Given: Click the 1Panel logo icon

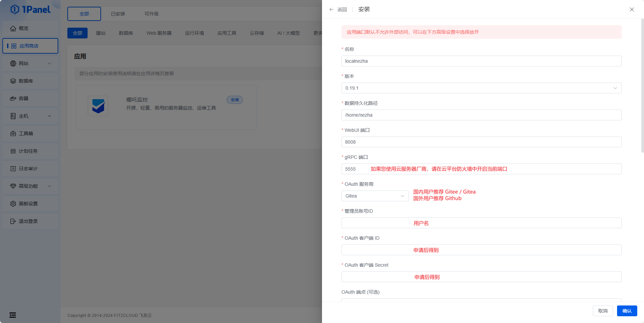Looking at the screenshot, I should [x=15, y=9].
